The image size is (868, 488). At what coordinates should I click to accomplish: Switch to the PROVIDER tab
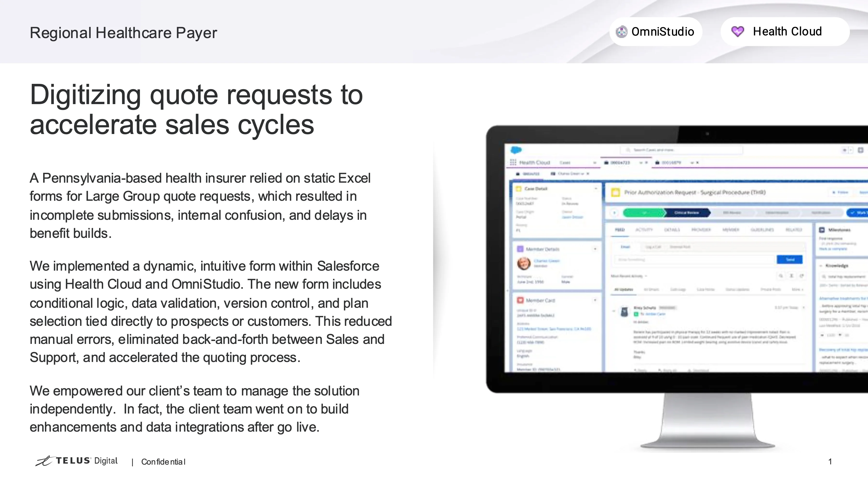[701, 230]
